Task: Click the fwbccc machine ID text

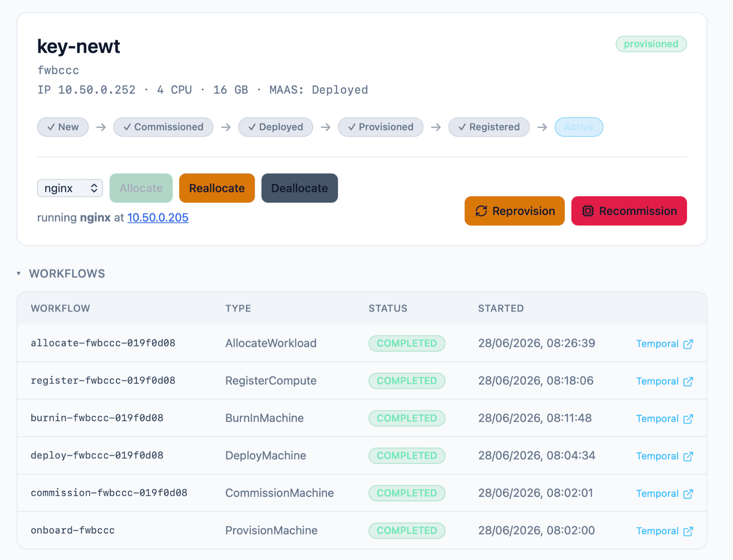Action: (58, 71)
